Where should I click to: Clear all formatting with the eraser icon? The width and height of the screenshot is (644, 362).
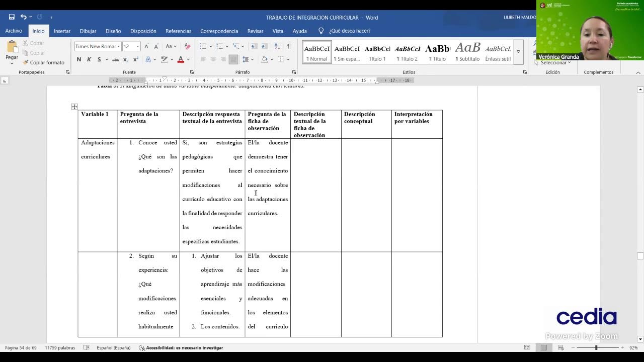tap(187, 46)
